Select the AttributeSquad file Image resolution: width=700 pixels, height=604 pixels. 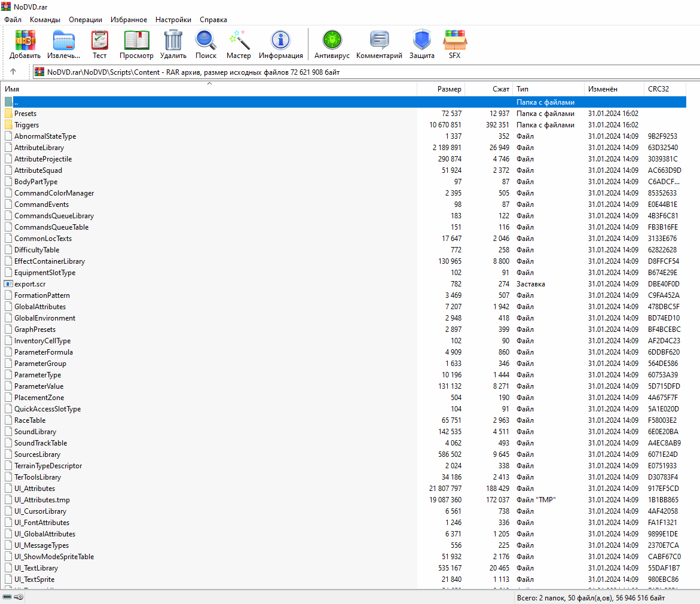point(38,170)
